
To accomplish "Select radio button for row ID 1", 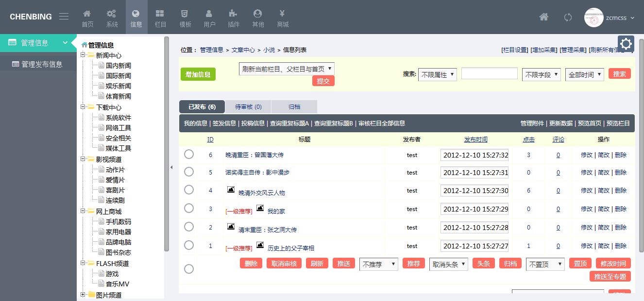I will [x=189, y=245].
